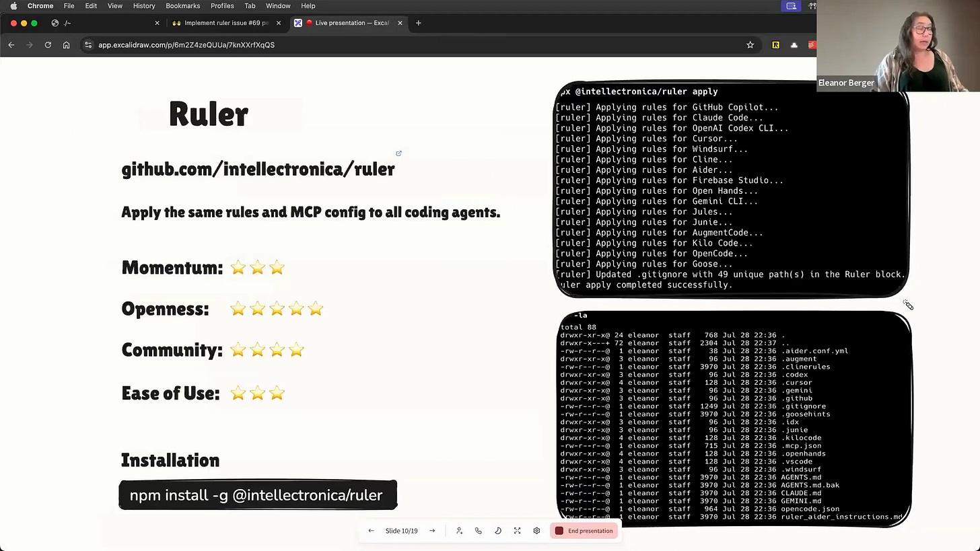Click Chrome forward navigation arrow

click(x=30, y=45)
